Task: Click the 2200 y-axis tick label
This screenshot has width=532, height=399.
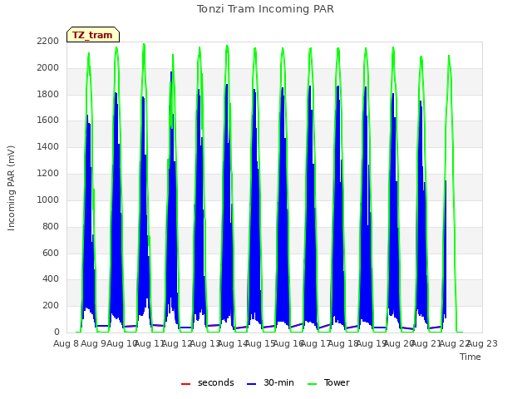Action: coord(48,41)
